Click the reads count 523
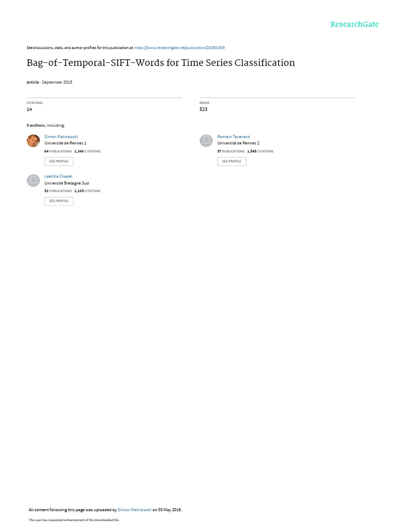The height and width of the screenshot is (532, 399). [x=203, y=109]
